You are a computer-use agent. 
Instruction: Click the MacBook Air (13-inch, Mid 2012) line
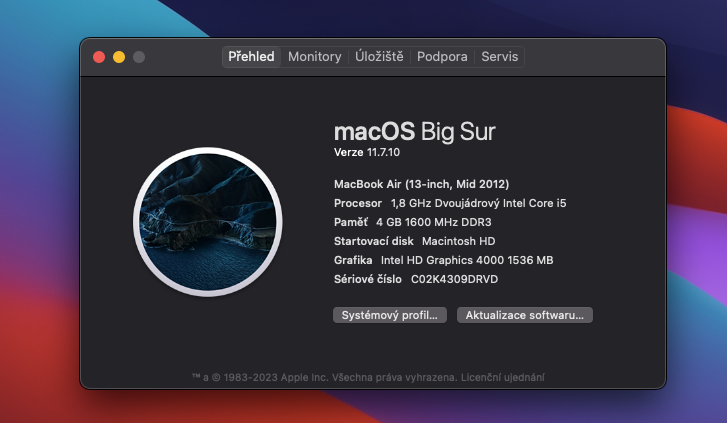coord(421,184)
